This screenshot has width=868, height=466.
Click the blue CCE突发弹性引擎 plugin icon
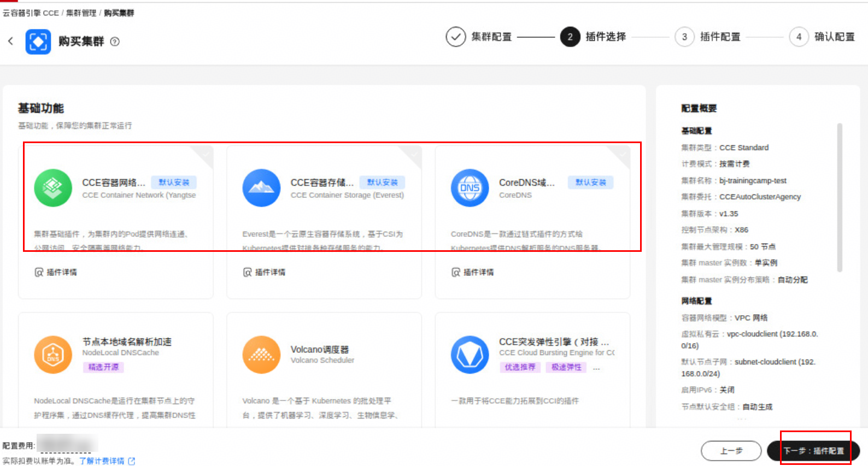pyautogui.click(x=470, y=355)
